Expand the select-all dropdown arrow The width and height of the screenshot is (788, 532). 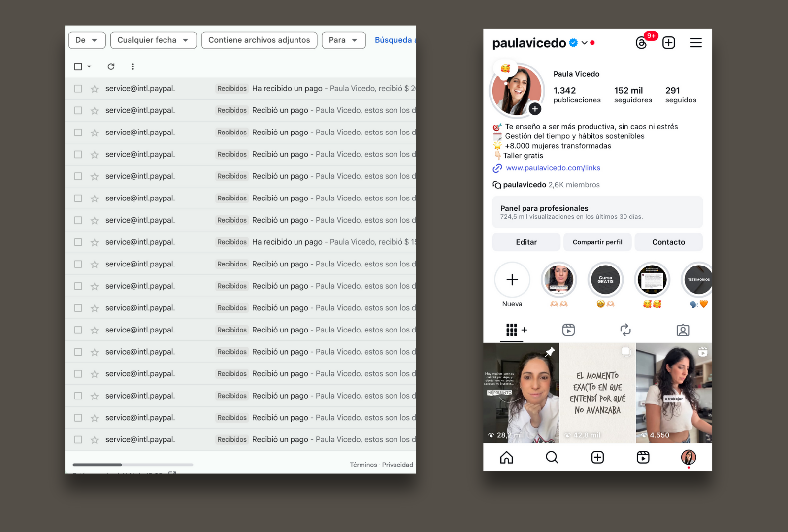(89, 66)
